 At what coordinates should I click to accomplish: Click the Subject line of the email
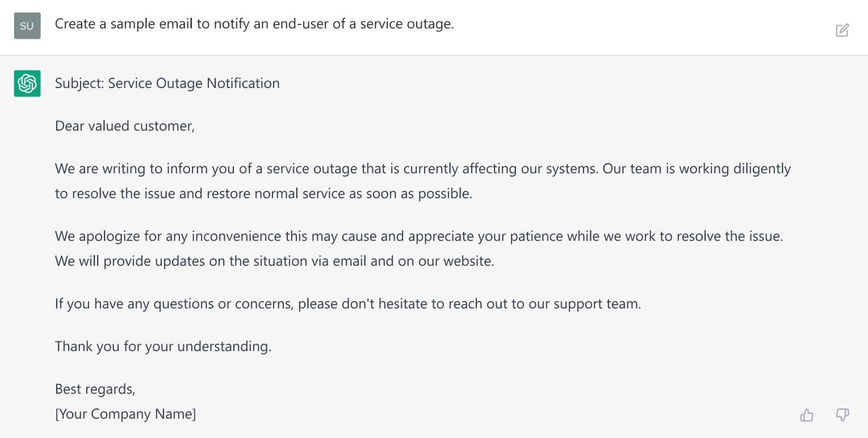point(167,83)
